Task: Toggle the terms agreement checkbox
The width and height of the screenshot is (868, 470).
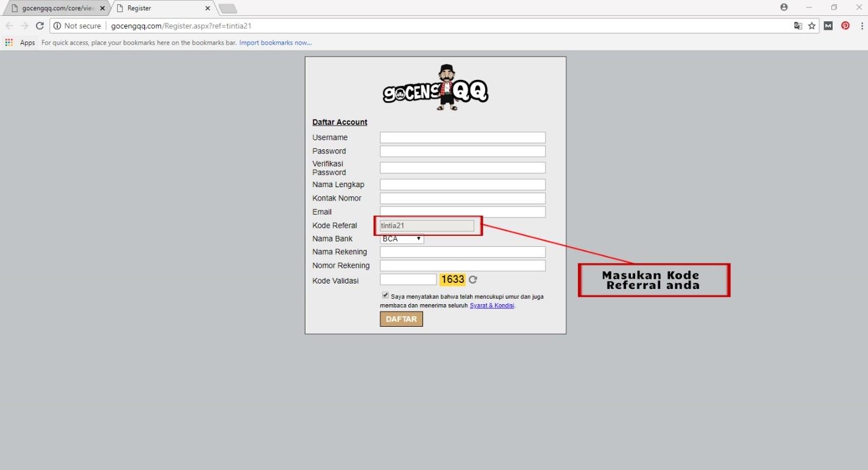Action: pos(385,296)
